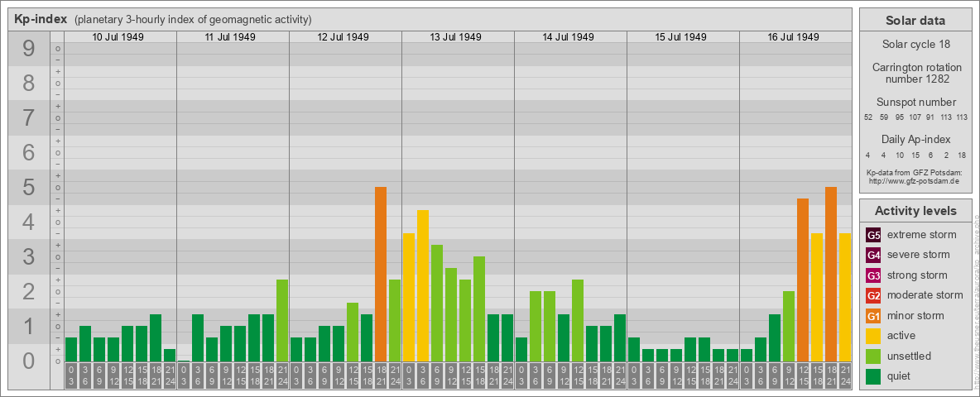The width and height of the screenshot is (980, 397).
Task: Click the Ap-index value 18
Action: point(962,155)
